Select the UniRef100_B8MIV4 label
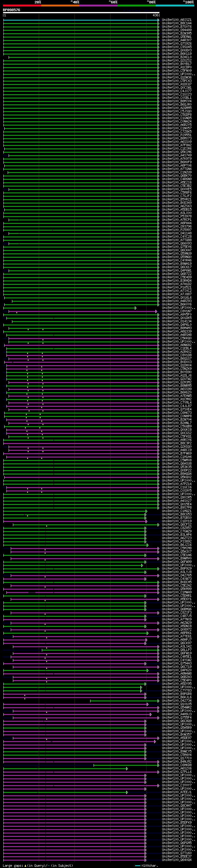Image resolution: width=197 pixels, height=868 pixels. pos(176,101)
